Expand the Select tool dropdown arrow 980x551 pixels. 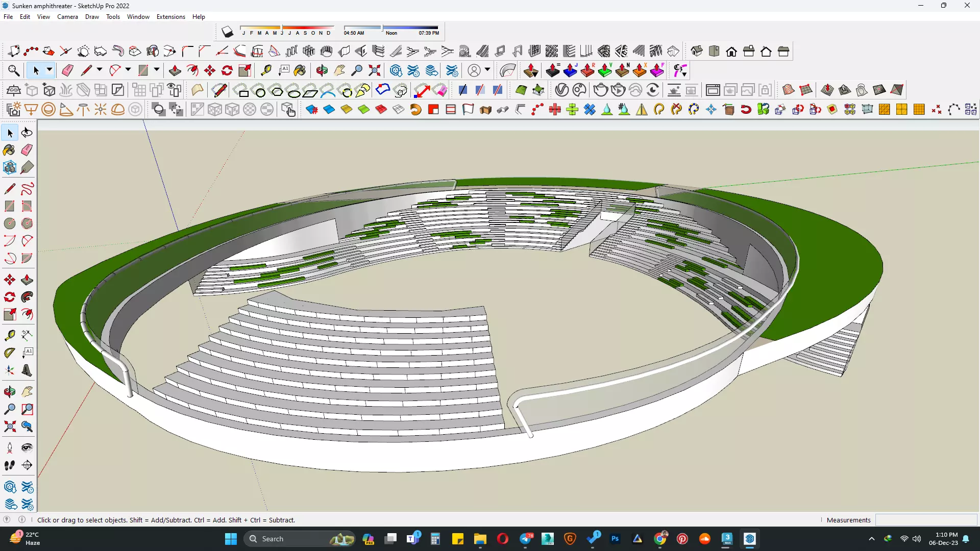pos(50,70)
